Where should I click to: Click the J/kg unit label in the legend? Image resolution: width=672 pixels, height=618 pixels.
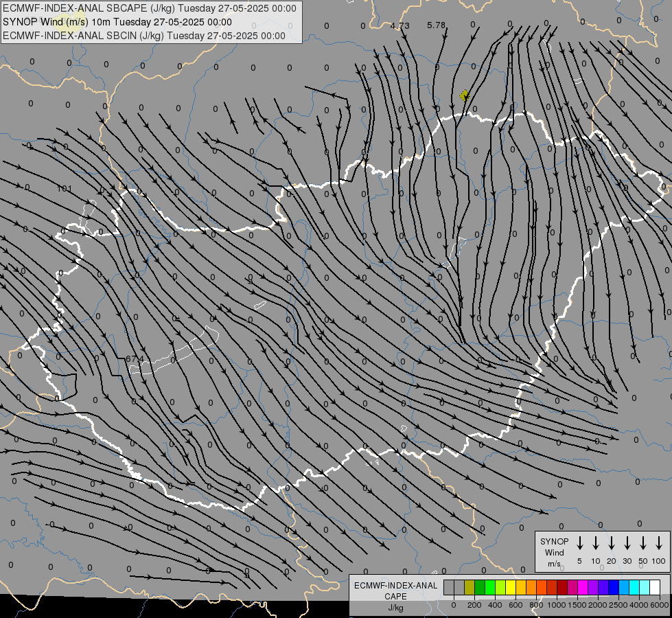click(x=395, y=608)
